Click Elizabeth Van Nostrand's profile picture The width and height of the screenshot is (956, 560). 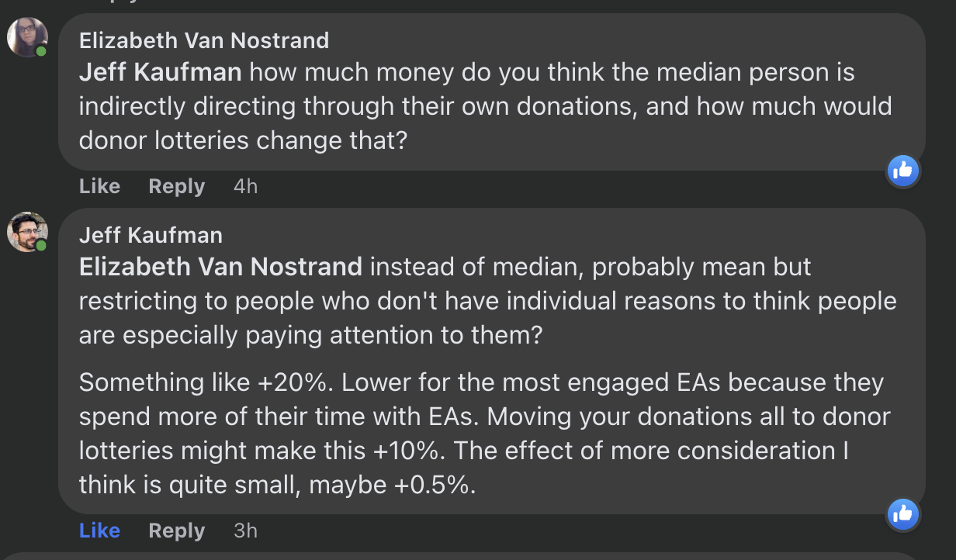tap(27, 37)
